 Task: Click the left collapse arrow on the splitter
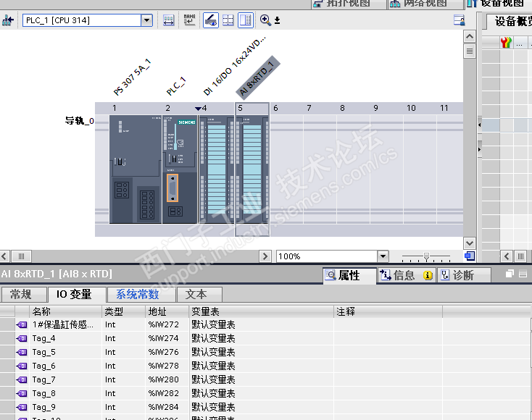coord(479,125)
